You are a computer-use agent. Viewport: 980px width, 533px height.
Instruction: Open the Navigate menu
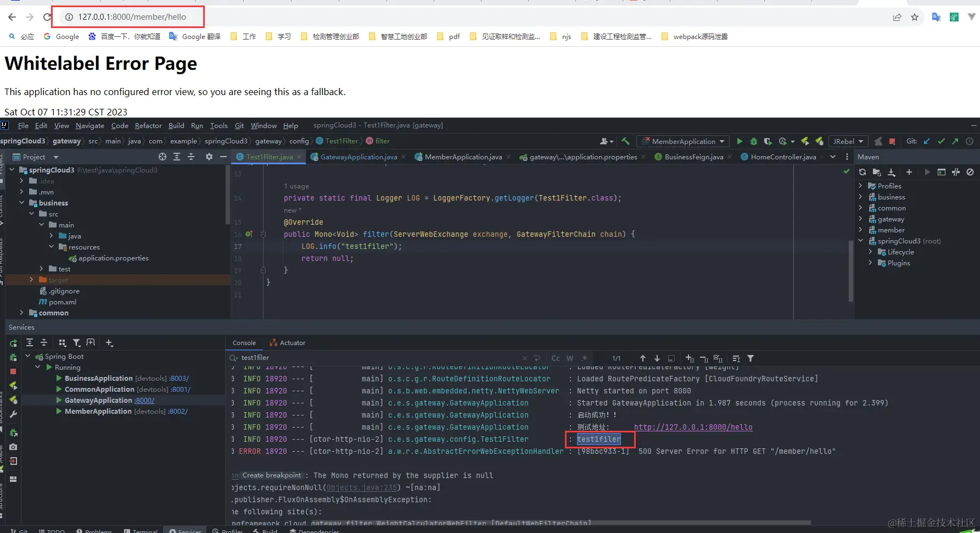tap(89, 125)
